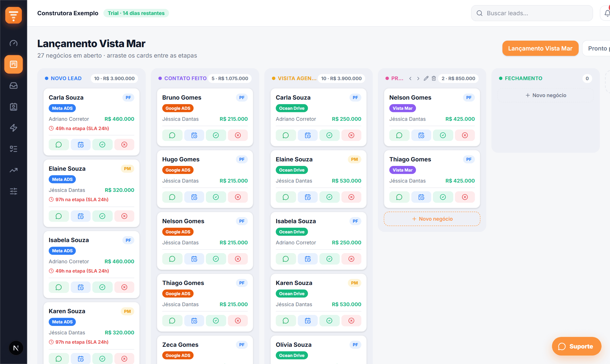Image resolution: width=610 pixels, height=364 pixels.
Task: Open the automation lightning icon in sidebar
Action: [14, 128]
